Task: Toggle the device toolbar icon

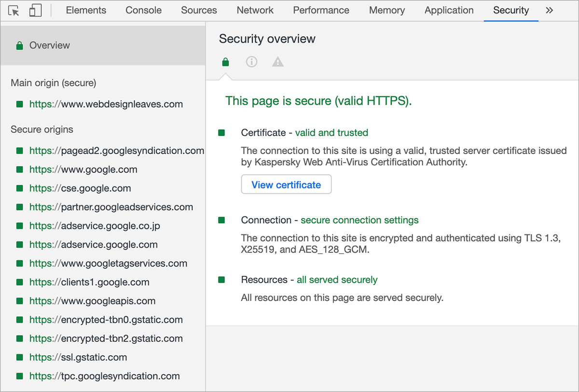Action: pos(35,11)
